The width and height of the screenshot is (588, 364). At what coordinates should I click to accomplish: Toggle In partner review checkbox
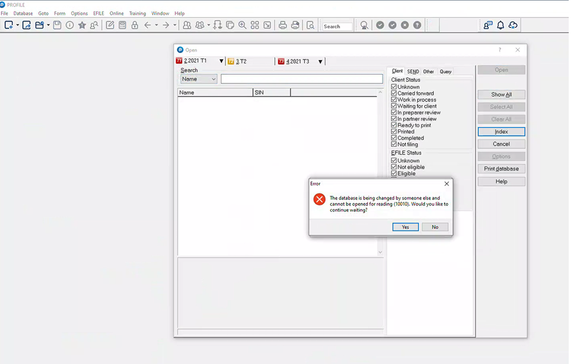[x=394, y=119]
